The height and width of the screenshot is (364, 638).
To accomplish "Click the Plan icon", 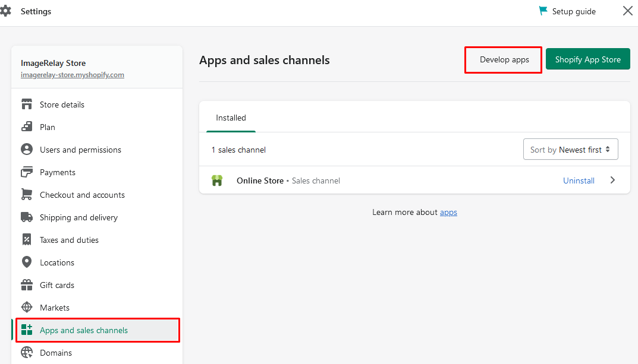I will [26, 126].
